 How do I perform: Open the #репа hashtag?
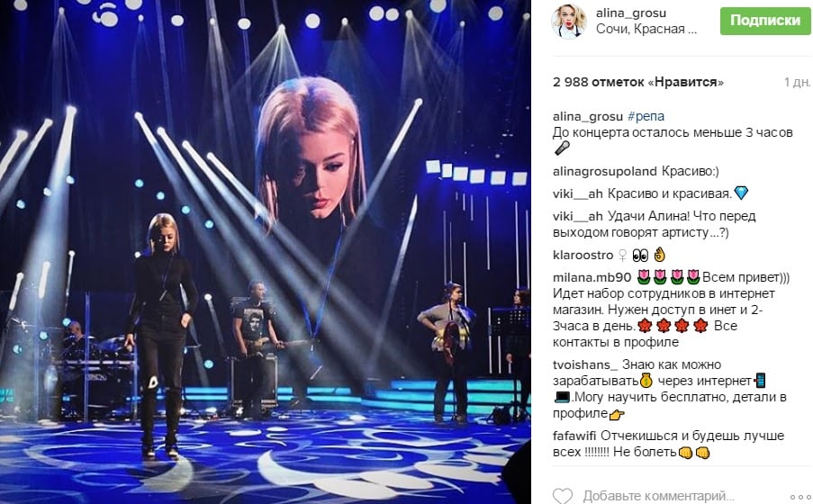click(x=646, y=117)
